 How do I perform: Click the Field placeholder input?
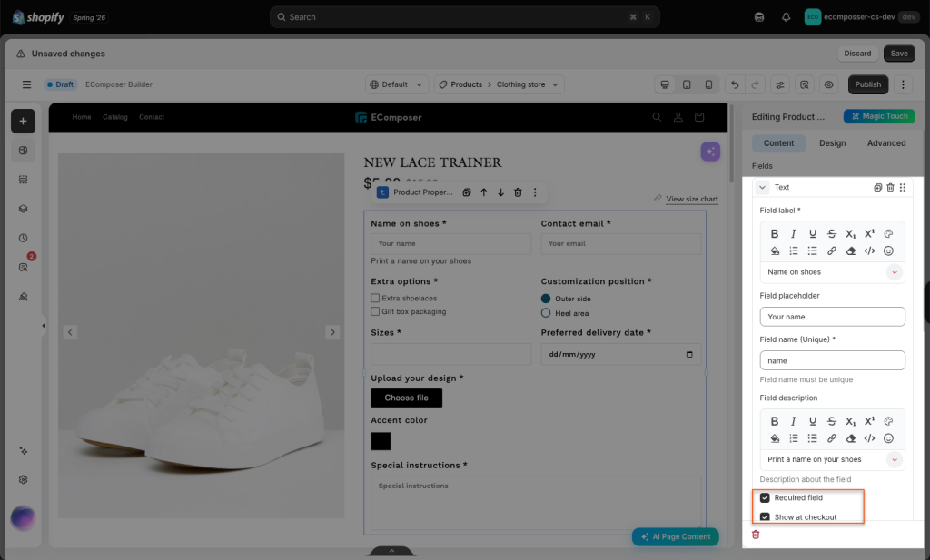pyautogui.click(x=832, y=317)
